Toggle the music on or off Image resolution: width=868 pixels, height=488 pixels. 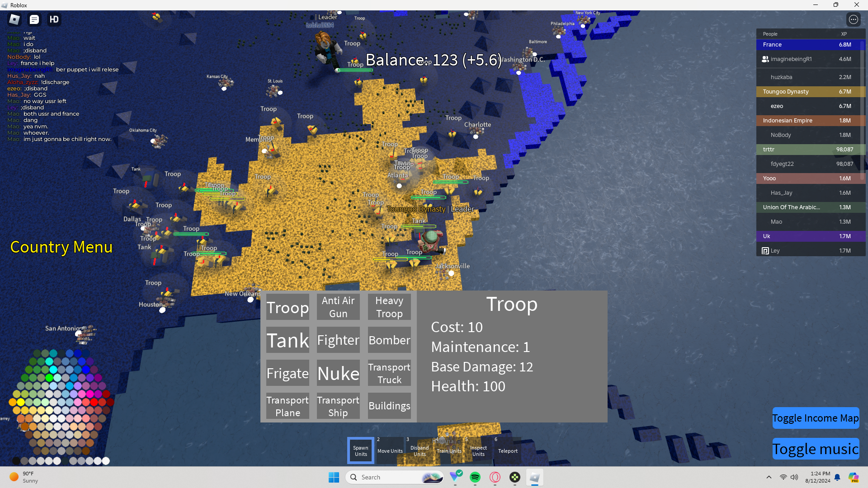click(x=815, y=449)
